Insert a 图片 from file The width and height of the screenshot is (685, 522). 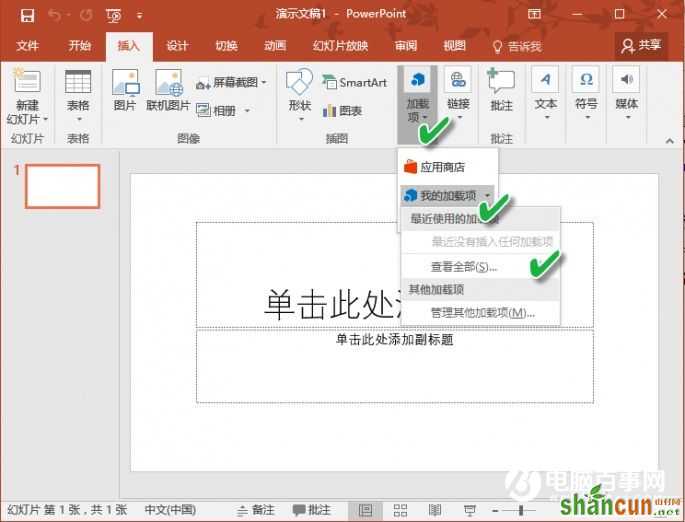(125, 90)
